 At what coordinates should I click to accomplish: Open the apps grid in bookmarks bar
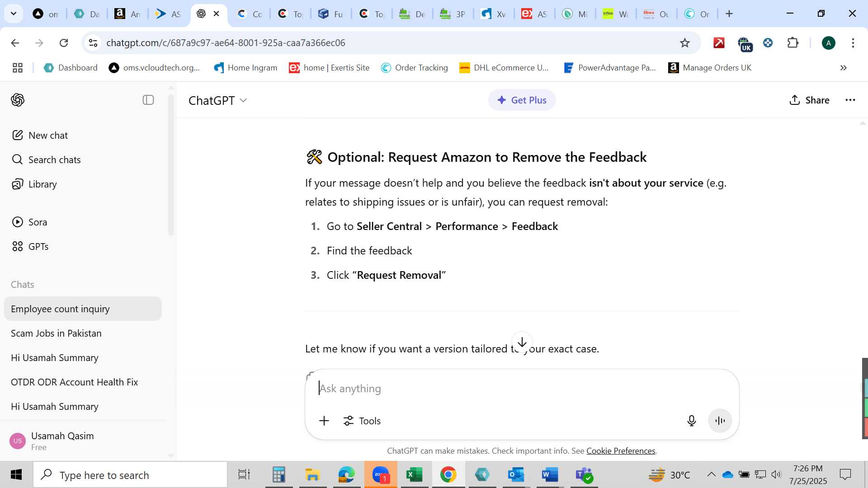(18, 68)
